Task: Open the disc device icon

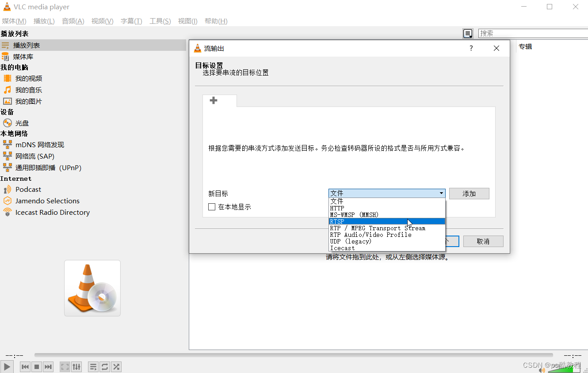Action: (x=8, y=123)
